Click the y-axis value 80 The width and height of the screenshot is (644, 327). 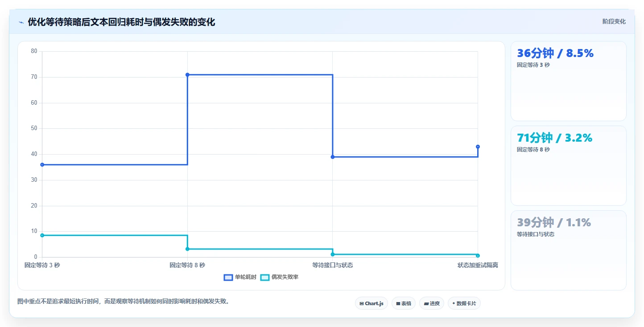34,51
